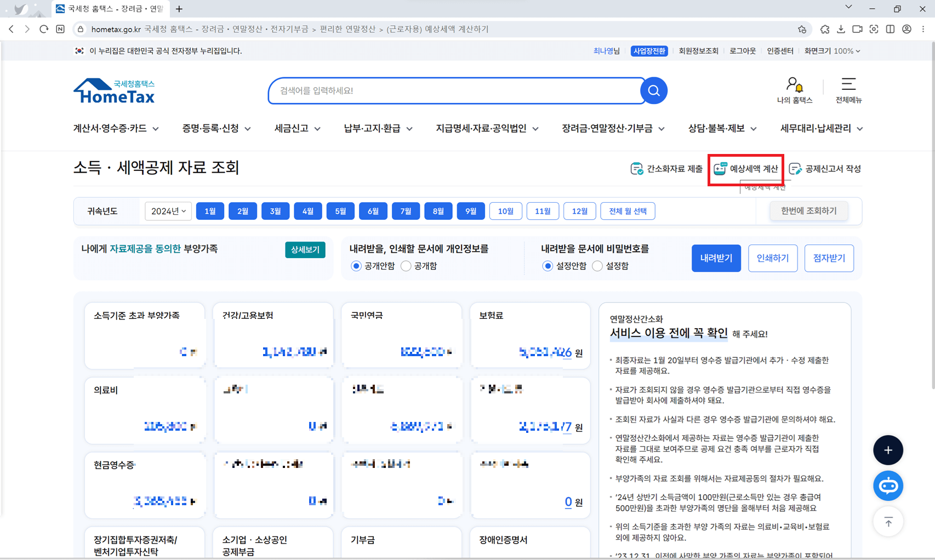This screenshot has height=560, width=935.
Task: Open the 예상세액 계산 feature
Action: [745, 169]
